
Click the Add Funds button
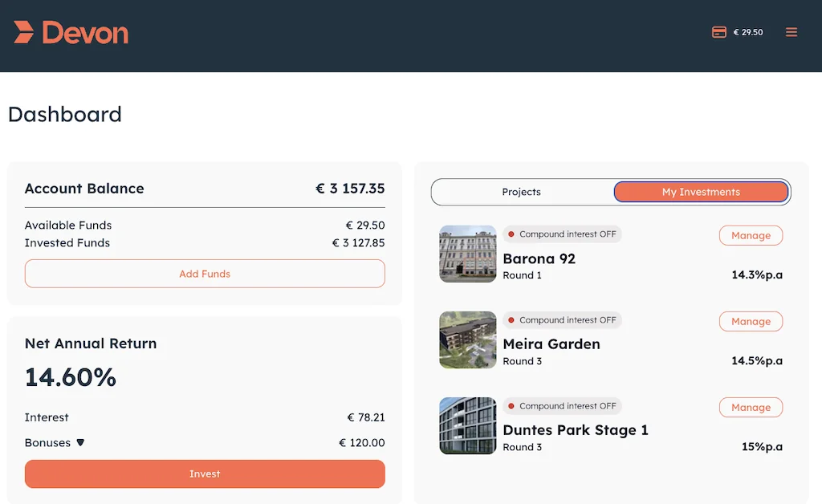(205, 274)
